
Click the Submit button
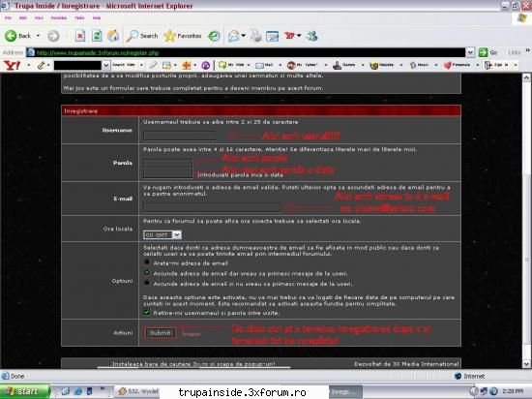coord(161,333)
